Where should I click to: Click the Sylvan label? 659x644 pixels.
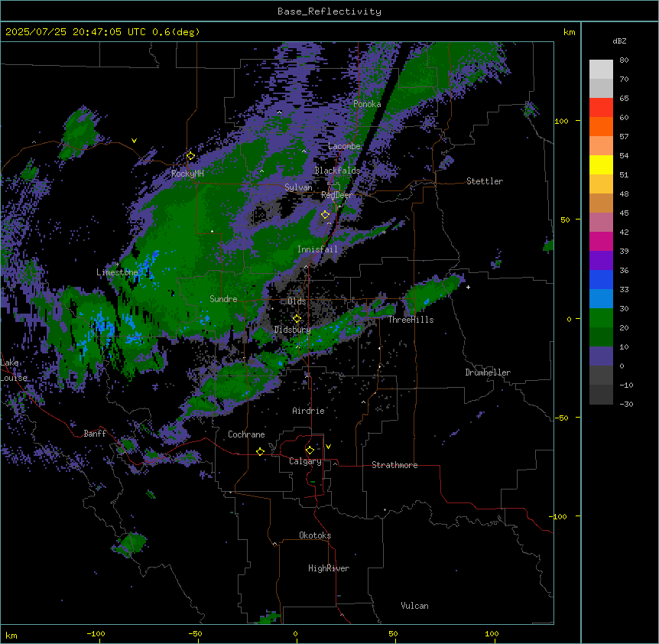point(298,187)
